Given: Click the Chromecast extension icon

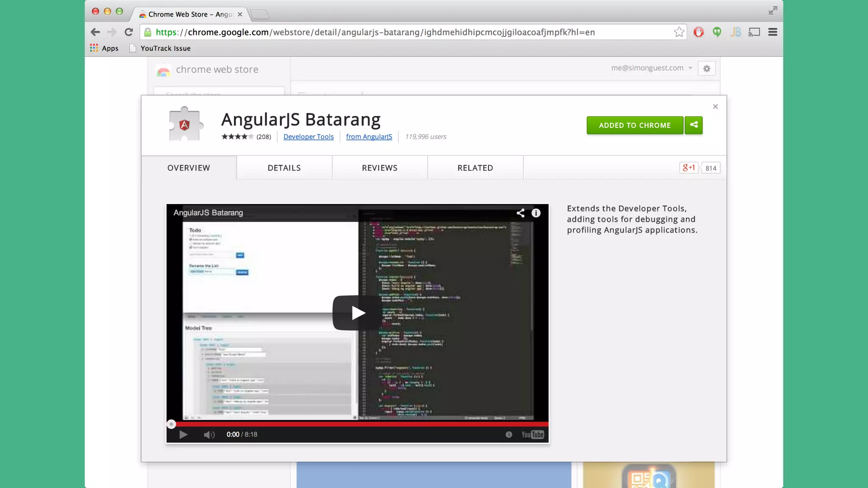Looking at the screenshot, I should click(754, 32).
